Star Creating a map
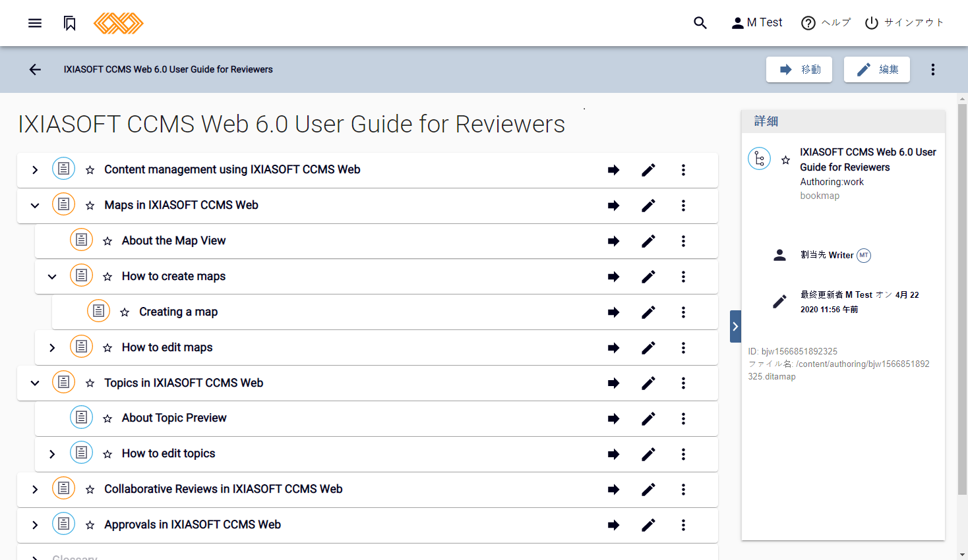The width and height of the screenshot is (968, 560). pyautogui.click(x=125, y=312)
